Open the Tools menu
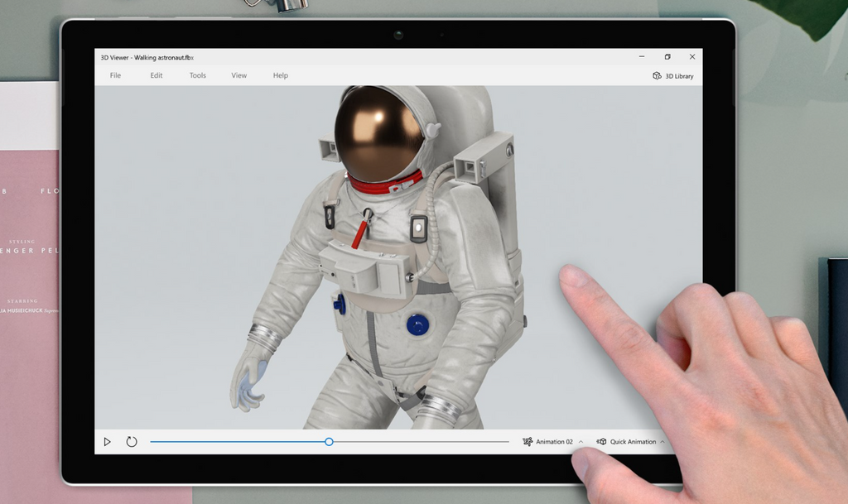Screen dimensions: 848x504 pyautogui.click(x=197, y=75)
